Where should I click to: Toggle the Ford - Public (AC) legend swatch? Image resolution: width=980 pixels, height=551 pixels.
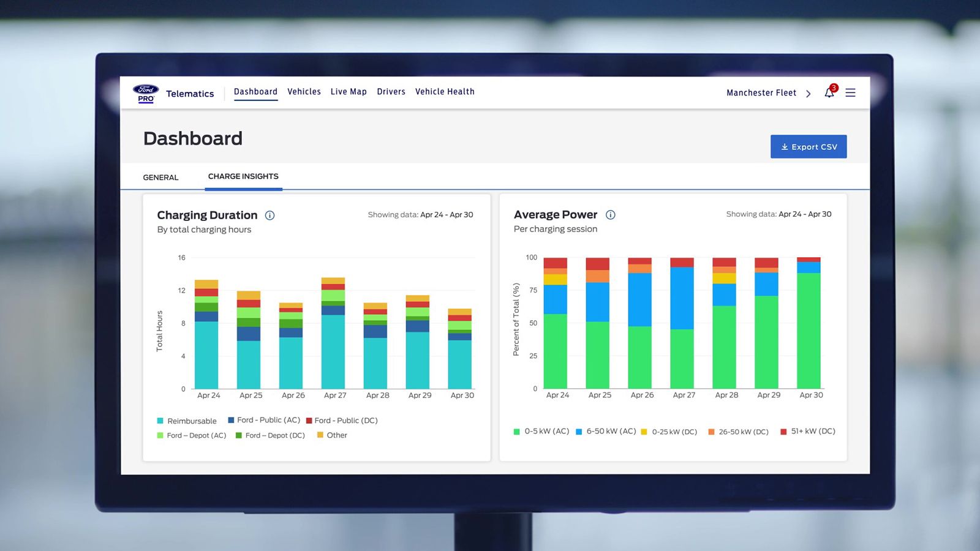[x=231, y=420]
